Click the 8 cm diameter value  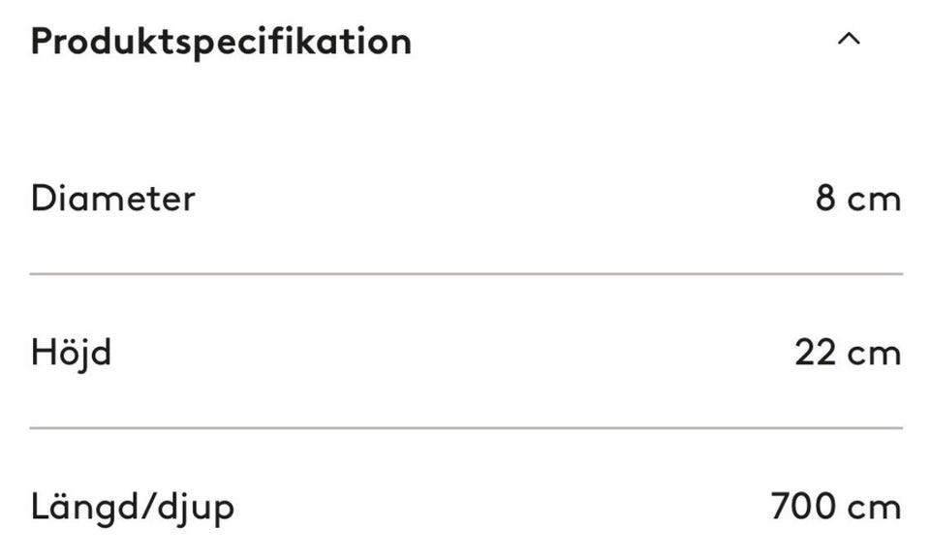point(858,199)
